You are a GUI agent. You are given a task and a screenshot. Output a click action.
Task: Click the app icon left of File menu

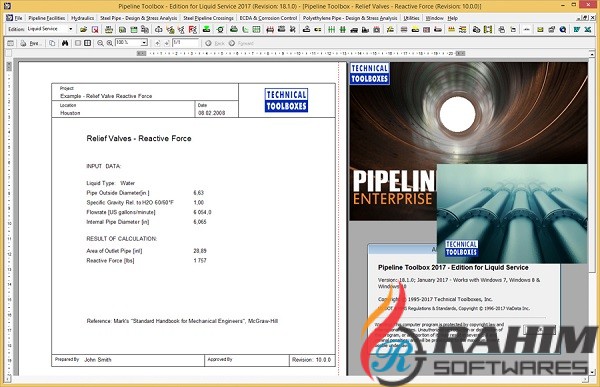coord(9,18)
